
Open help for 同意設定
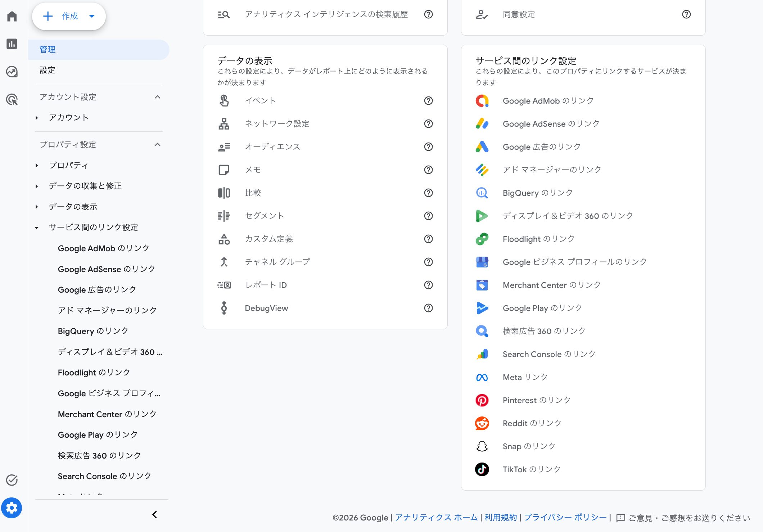686,14
